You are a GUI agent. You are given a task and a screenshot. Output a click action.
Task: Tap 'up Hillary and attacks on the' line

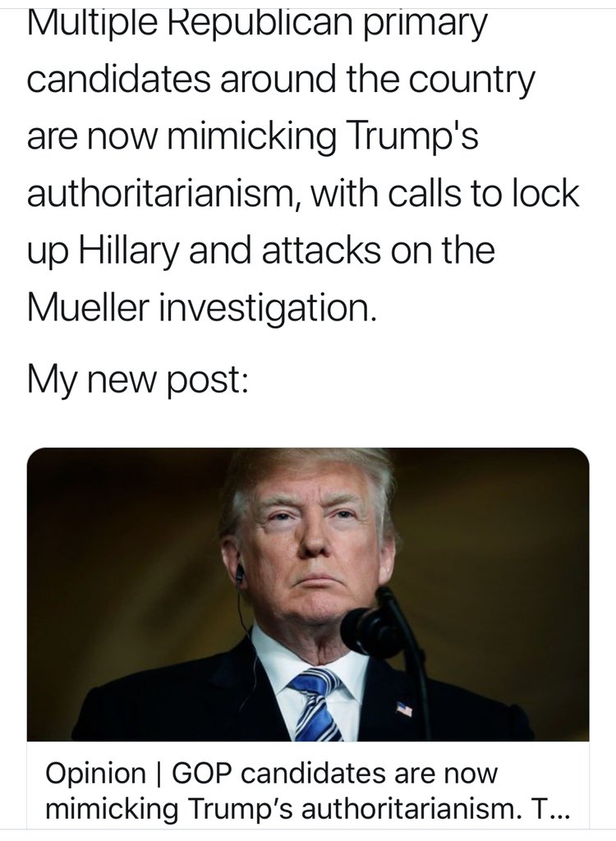[261, 251]
